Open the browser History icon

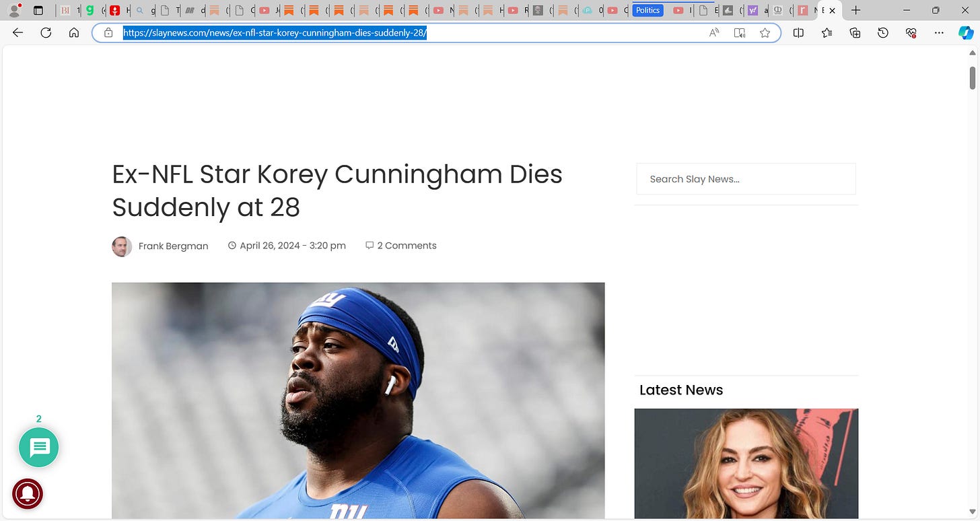(x=883, y=32)
